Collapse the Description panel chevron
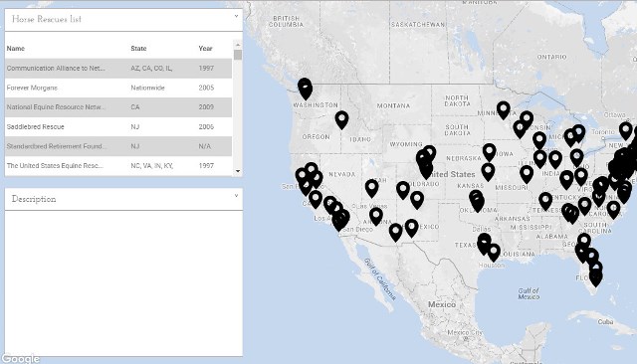Image resolution: width=637 pixels, height=364 pixels. tap(236, 196)
